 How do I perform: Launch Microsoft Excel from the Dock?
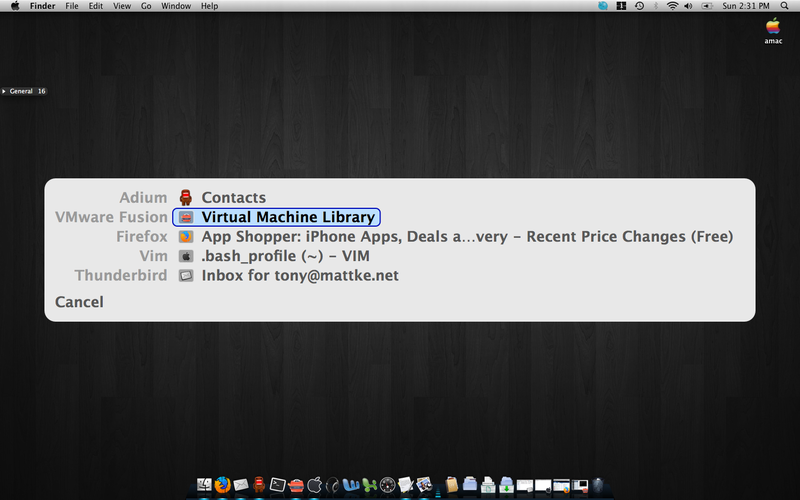(369, 485)
